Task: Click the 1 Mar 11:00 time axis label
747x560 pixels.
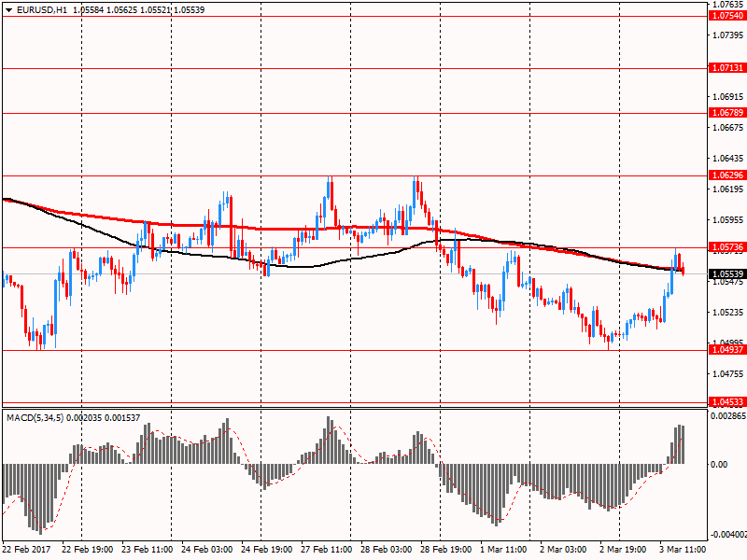Action: [504, 550]
